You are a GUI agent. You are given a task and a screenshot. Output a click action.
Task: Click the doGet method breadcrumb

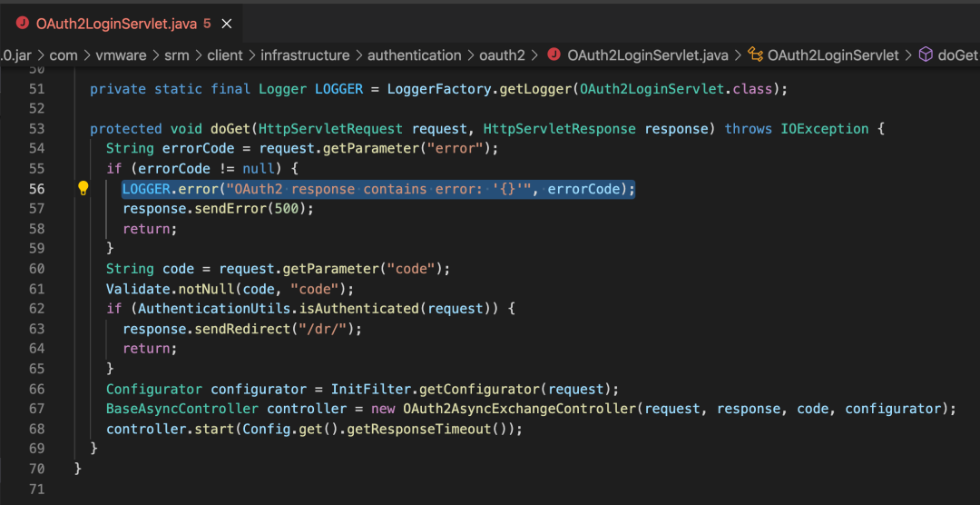pyautogui.click(x=958, y=55)
